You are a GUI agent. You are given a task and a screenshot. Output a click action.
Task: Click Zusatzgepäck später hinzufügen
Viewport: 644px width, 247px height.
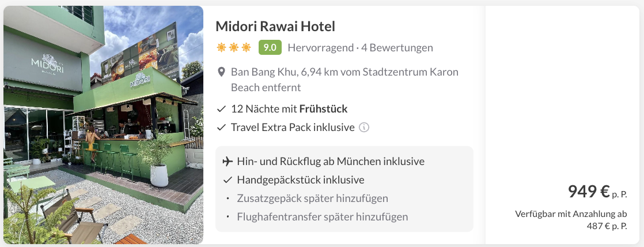coord(312,199)
